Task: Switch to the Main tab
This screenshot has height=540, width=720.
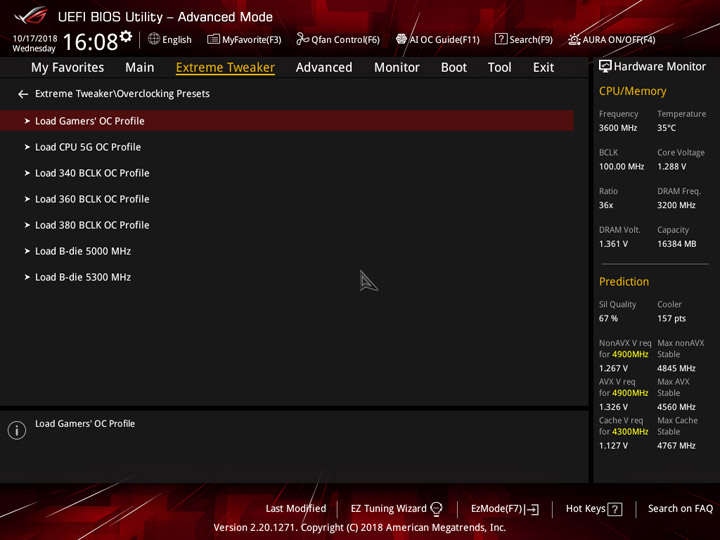Action: (140, 68)
